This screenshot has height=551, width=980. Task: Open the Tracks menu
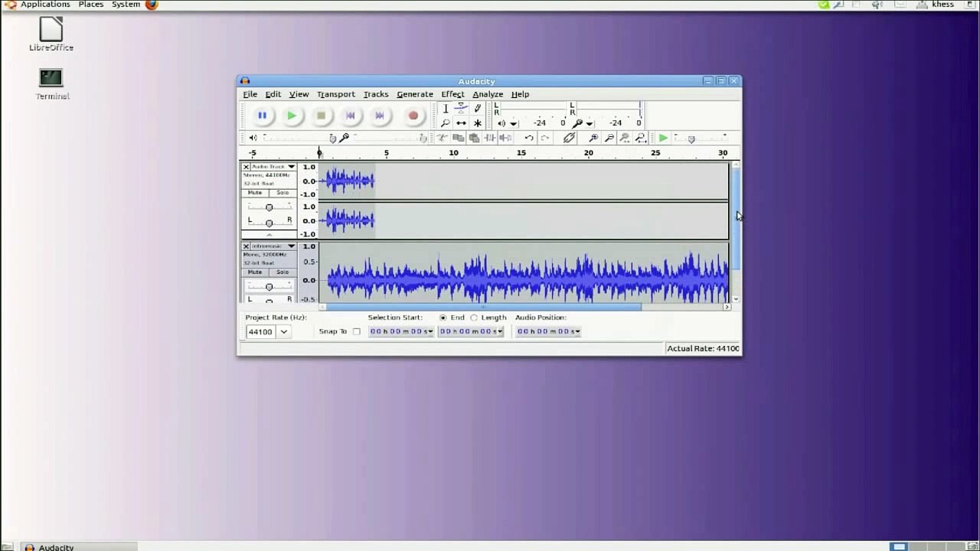coord(376,94)
